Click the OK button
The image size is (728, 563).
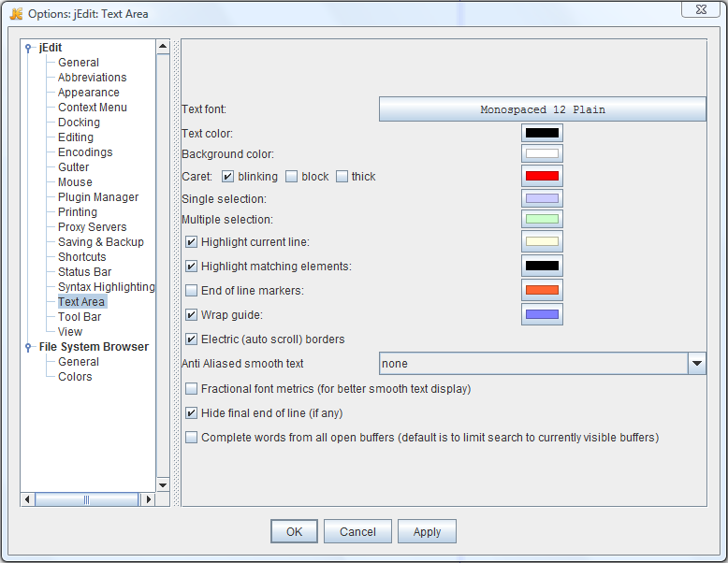pyautogui.click(x=295, y=531)
